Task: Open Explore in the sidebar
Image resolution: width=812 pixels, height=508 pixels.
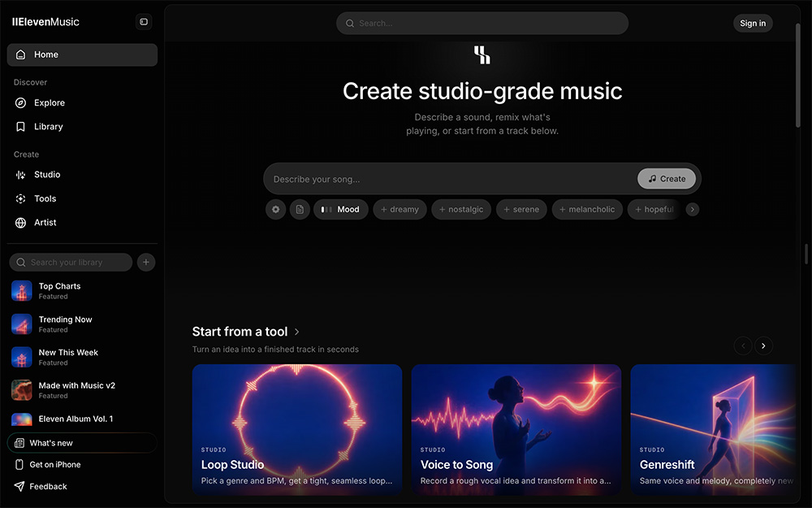Action: tap(82, 102)
